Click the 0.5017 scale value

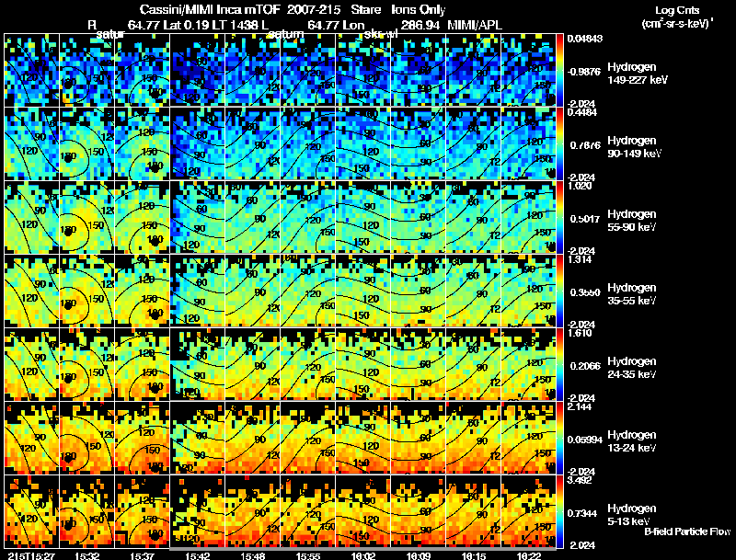tap(585, 219)
